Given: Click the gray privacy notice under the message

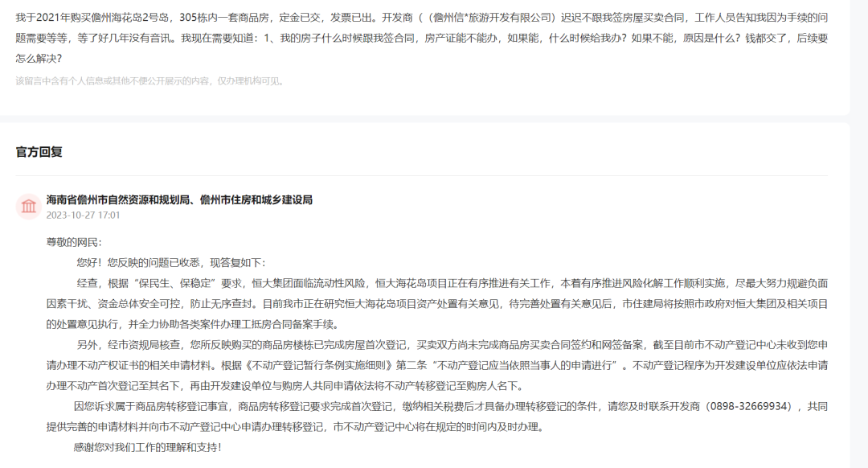Looking at the screenshot, I should (x=150, y=80).
